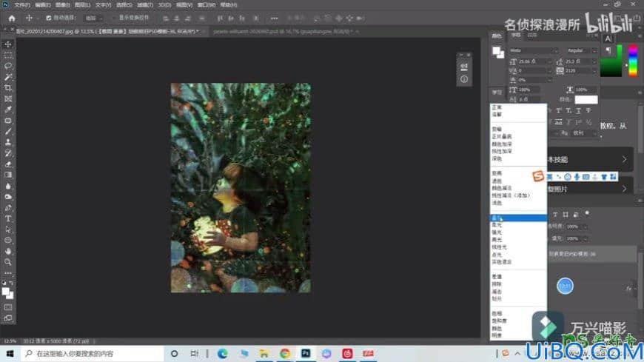
Task: Select the History Brush tool
Action: (8, 152)
